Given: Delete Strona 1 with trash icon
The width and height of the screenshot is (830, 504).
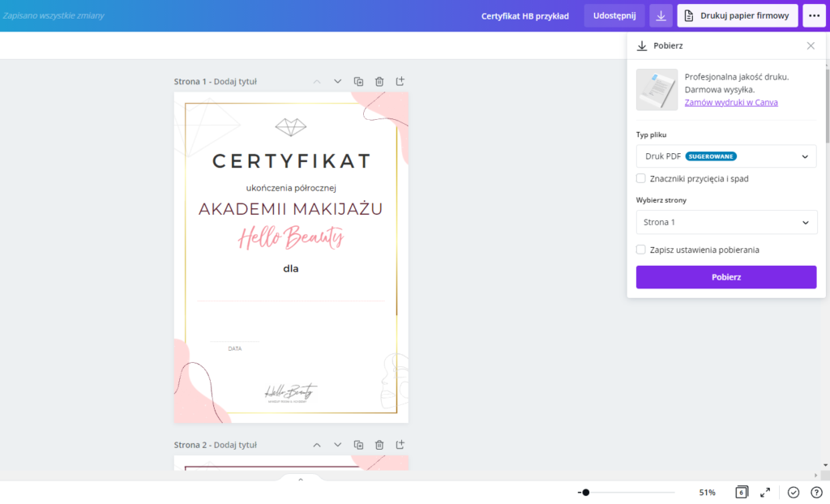Looking at the screenshot, I should click(379, 82).
